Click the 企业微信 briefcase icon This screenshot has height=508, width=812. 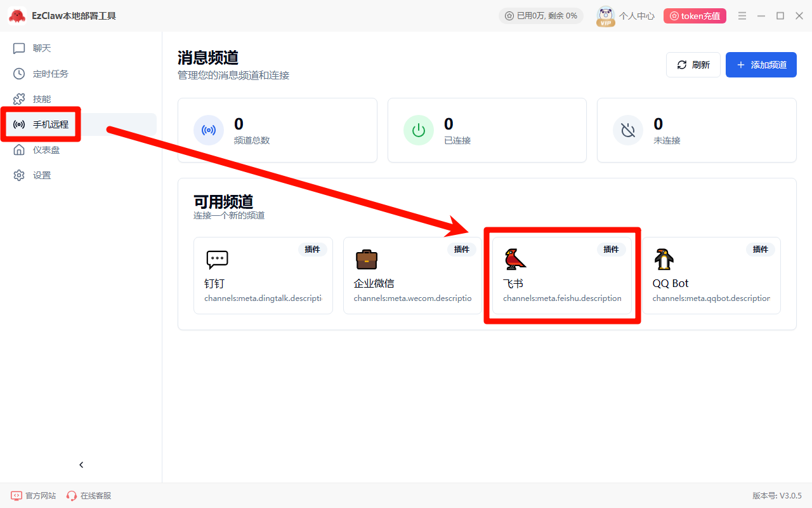click(367, 259)
